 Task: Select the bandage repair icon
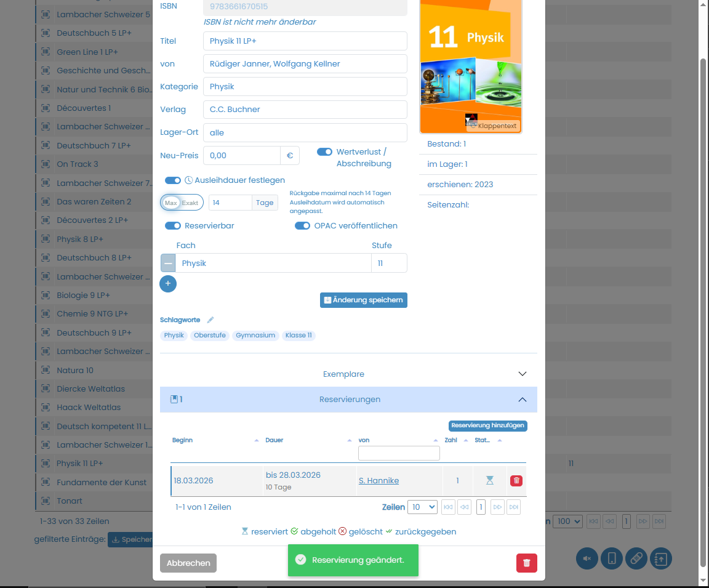[636, 558]
